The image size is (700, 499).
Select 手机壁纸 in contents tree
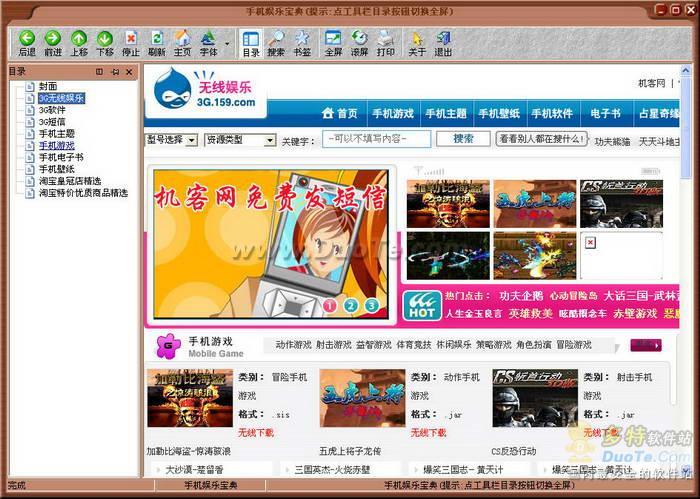[57, 169]
